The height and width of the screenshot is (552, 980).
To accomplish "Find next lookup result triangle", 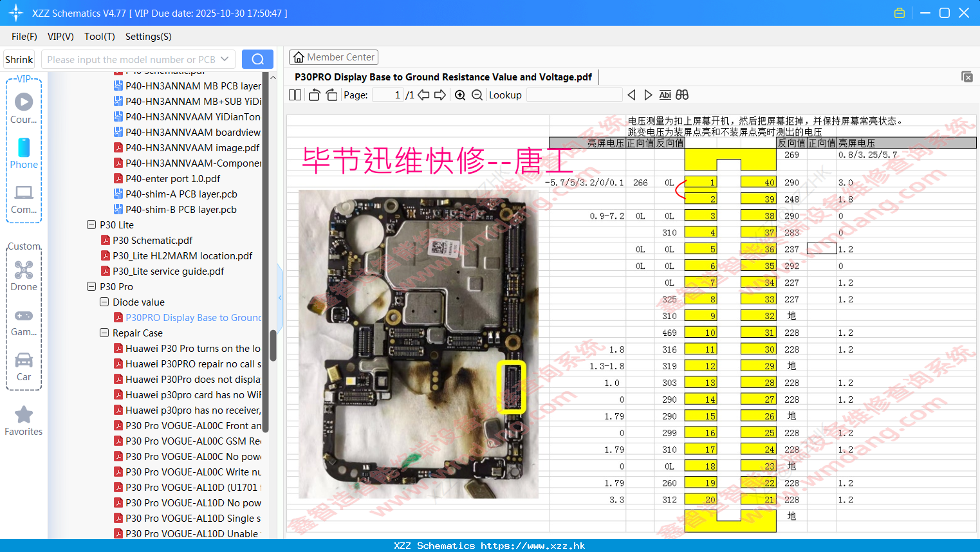I will coord(648,95).
